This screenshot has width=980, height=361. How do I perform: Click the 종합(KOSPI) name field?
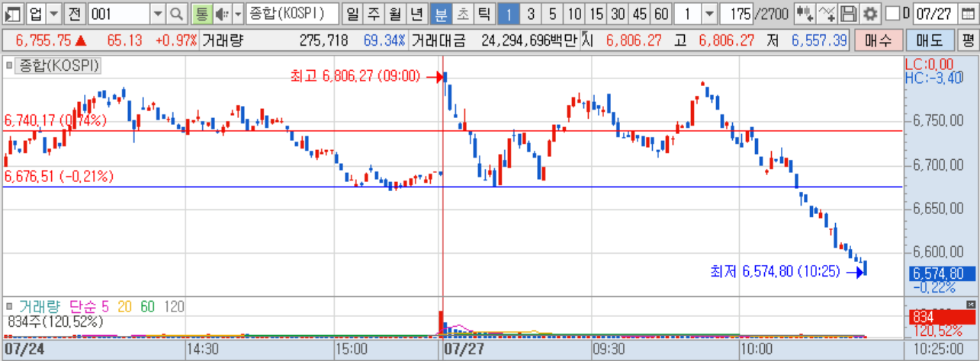point(292,13)
